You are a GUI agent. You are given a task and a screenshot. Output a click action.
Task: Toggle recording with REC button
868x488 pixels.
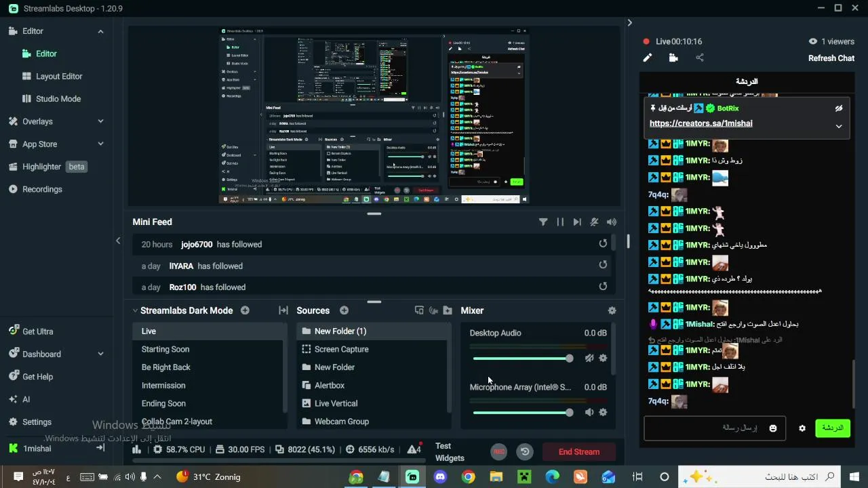click(x=499, y=451)
